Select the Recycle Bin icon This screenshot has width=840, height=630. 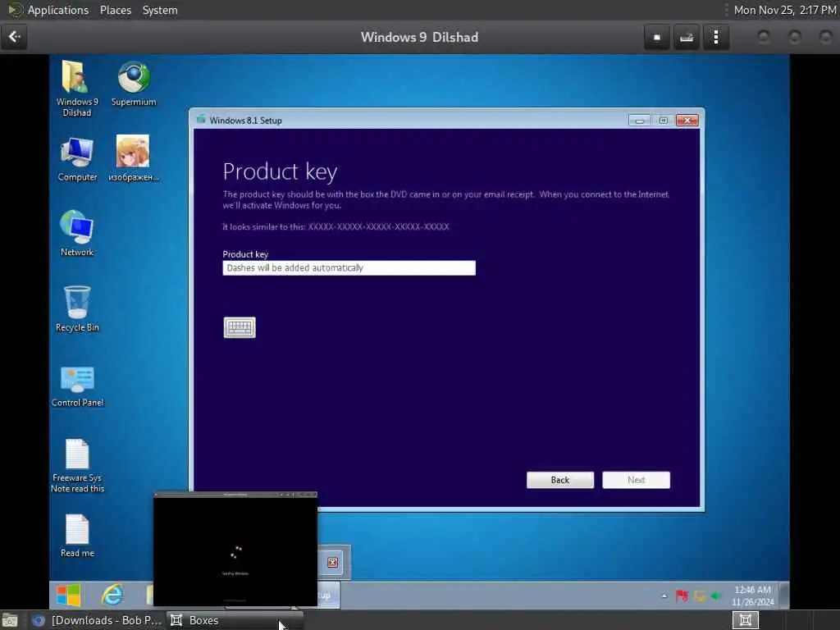coord(77,309)
